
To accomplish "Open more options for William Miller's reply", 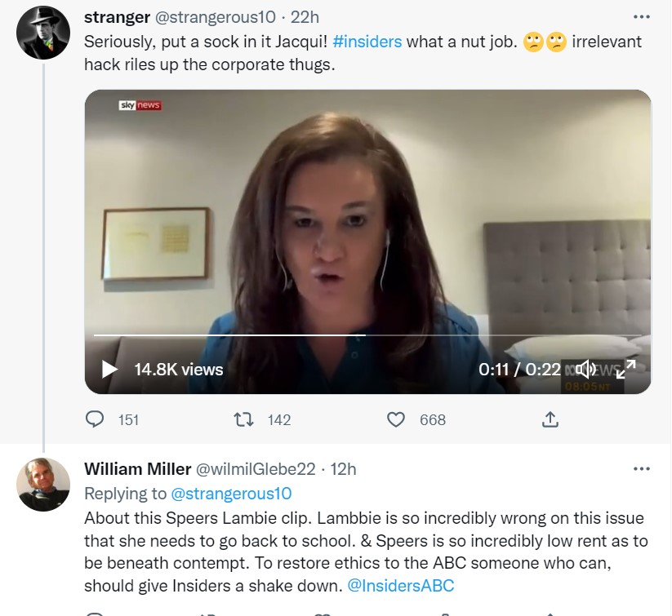I will [642, 469].
